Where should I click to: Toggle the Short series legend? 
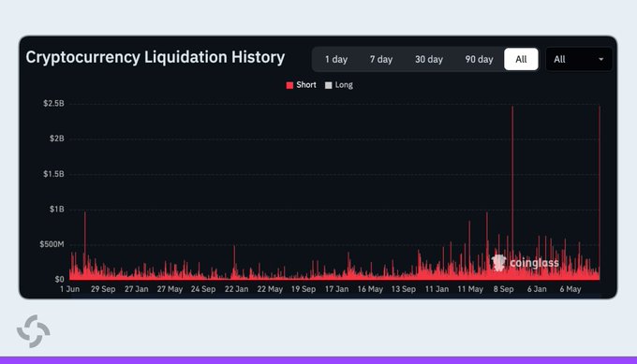pos(301,85)
